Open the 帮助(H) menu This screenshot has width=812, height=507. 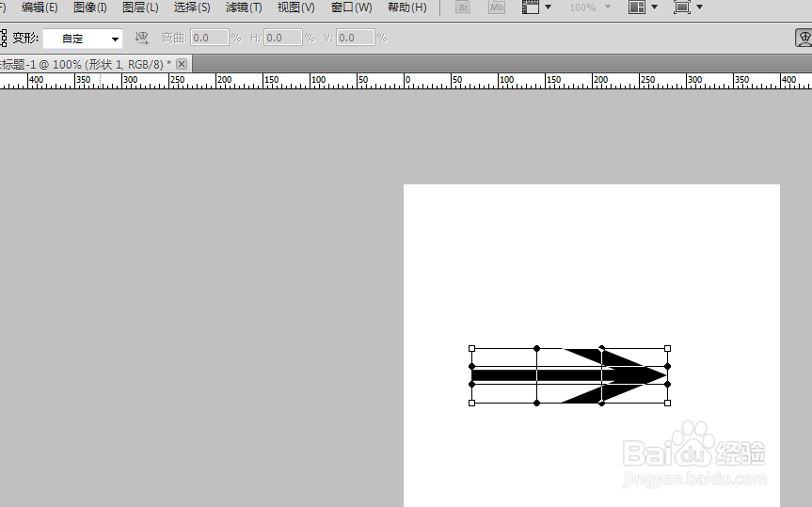click(407, 8)
